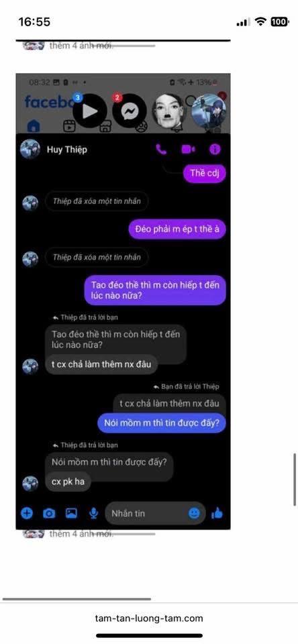This screenshot has width=298, height=644.
Task: Tap the "Nói mồm m thì tin được đấy?" sent bubble
Action: point(162,423)
